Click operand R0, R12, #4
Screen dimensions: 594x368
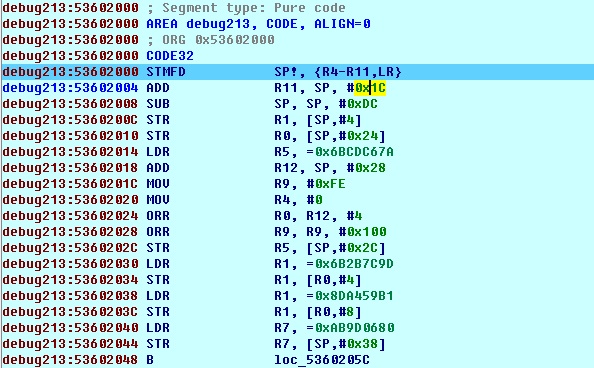pos(318,216)
